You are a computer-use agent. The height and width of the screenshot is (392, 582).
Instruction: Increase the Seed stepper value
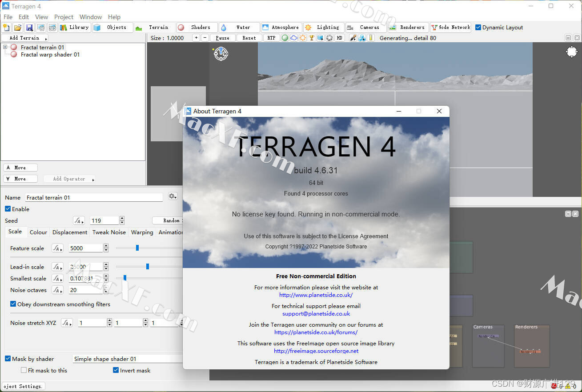[x=122, y=218]
